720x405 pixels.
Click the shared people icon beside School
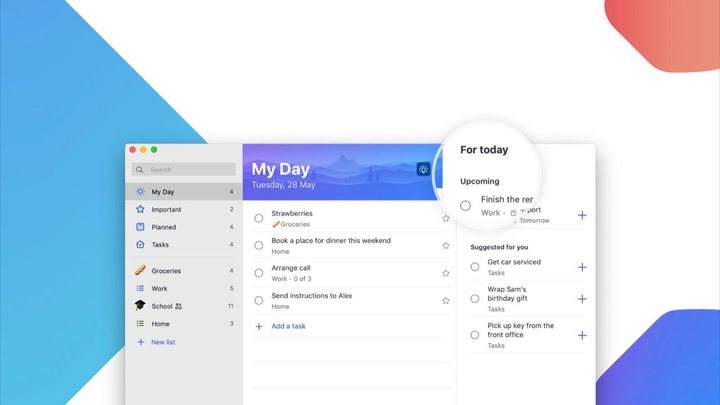point(179,306)
